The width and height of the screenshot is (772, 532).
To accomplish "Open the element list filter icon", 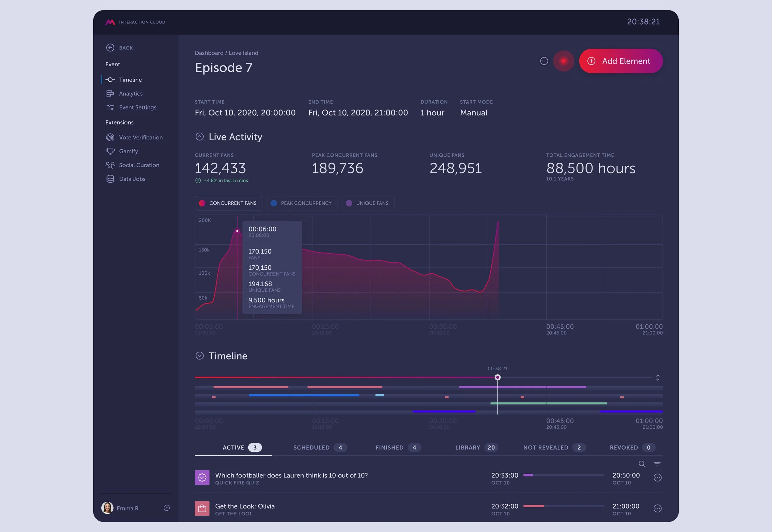I will (657, 464).
